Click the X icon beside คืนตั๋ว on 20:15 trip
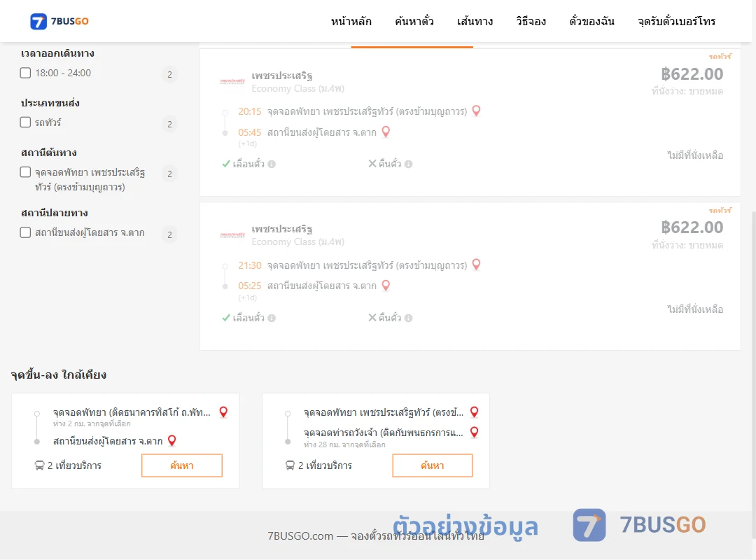 (372, 164)
